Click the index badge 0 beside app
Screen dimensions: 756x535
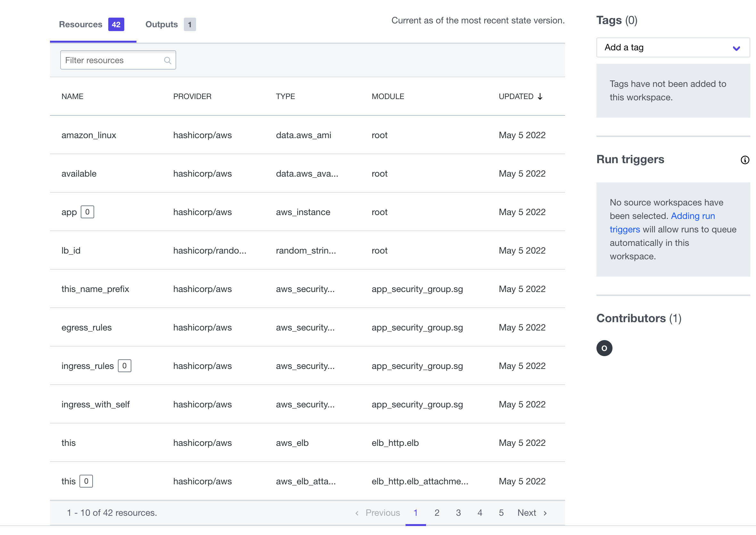87,212
